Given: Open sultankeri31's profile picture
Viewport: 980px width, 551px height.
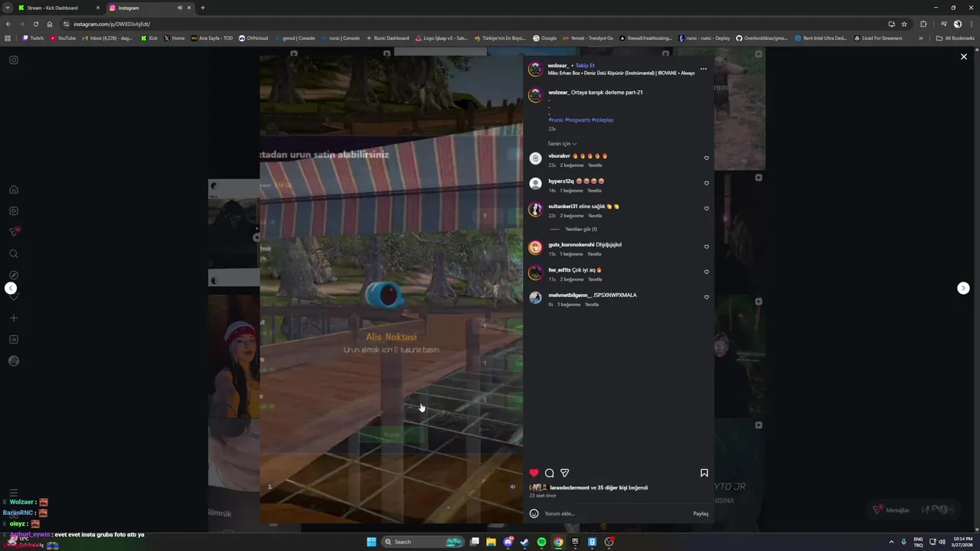Looking at the screenshot, I should pyautogui.click(x=536, y=209).
